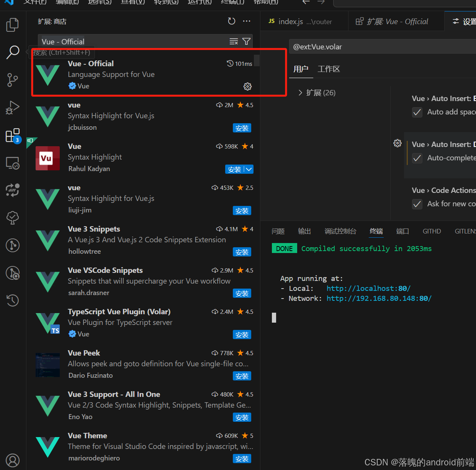Open install dropdown arrow for Rahul Kadyan's Vue
Screen dimensions: 476x470
249,169
